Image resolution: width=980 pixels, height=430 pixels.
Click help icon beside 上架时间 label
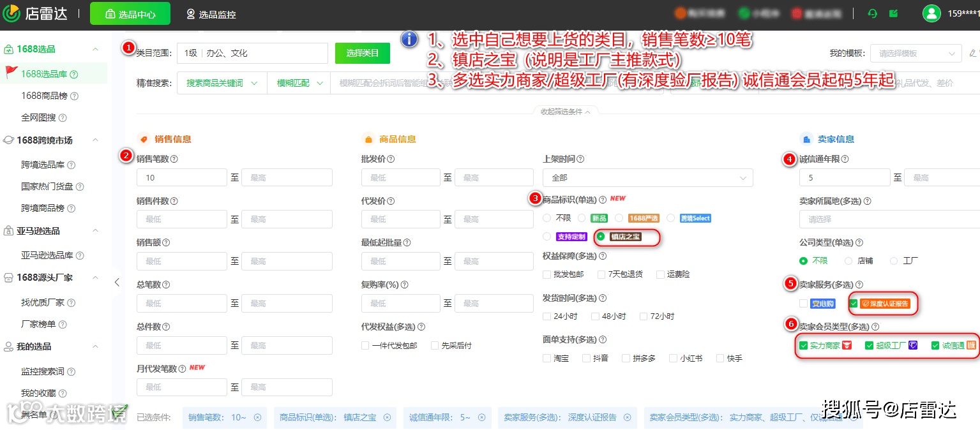click(x=580, y=159)
